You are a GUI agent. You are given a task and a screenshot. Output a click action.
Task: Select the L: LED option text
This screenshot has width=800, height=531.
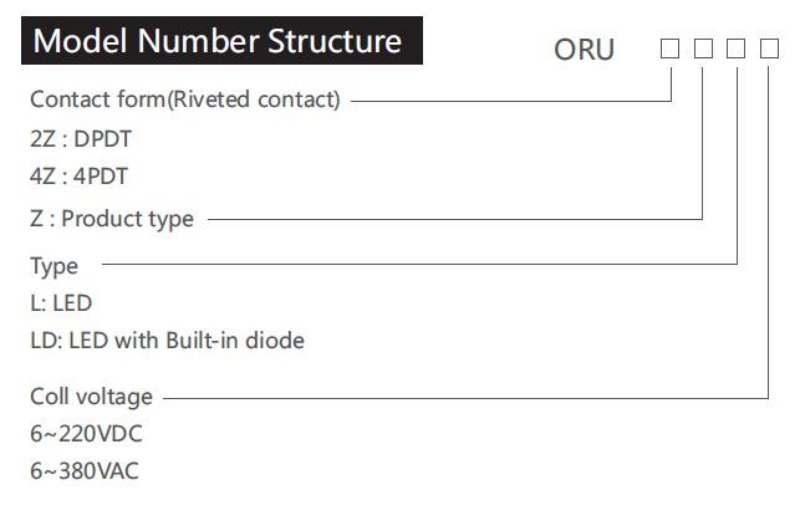point(61,304)
